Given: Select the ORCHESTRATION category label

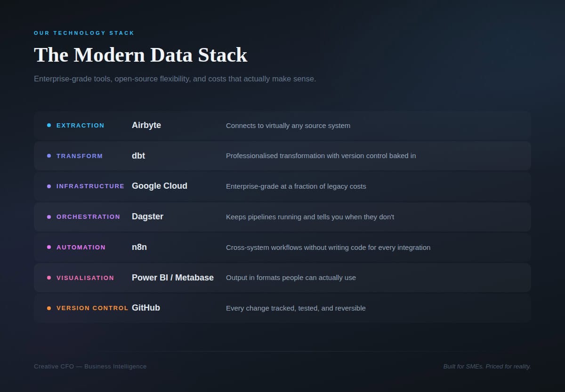Looking at the screenshot, I should tap(89, 217).
